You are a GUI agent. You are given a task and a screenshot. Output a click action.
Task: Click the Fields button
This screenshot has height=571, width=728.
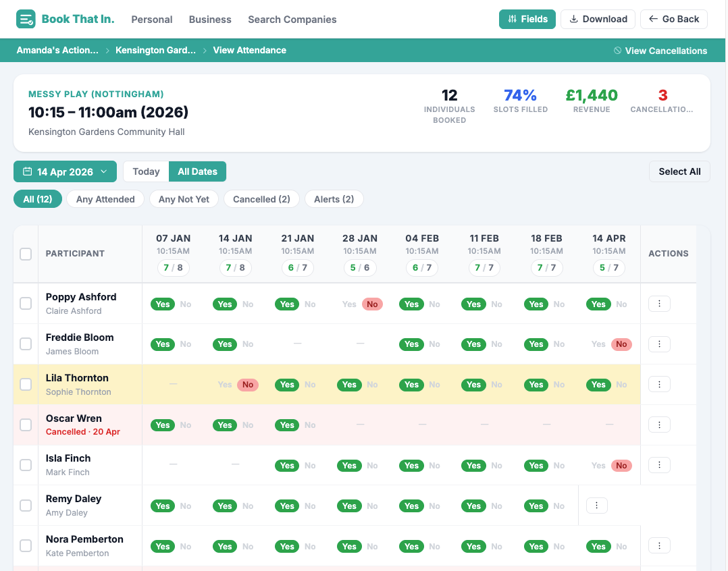pos(527,19)
